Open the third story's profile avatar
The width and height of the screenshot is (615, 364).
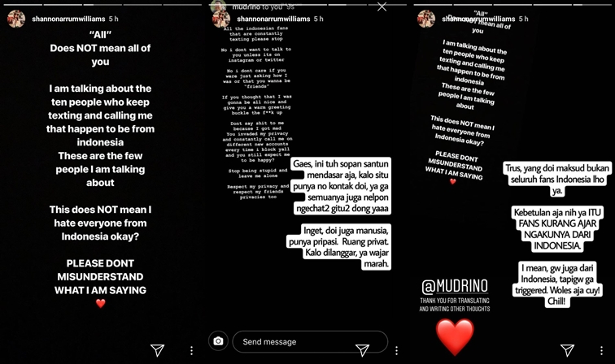(x=426, y=19)
